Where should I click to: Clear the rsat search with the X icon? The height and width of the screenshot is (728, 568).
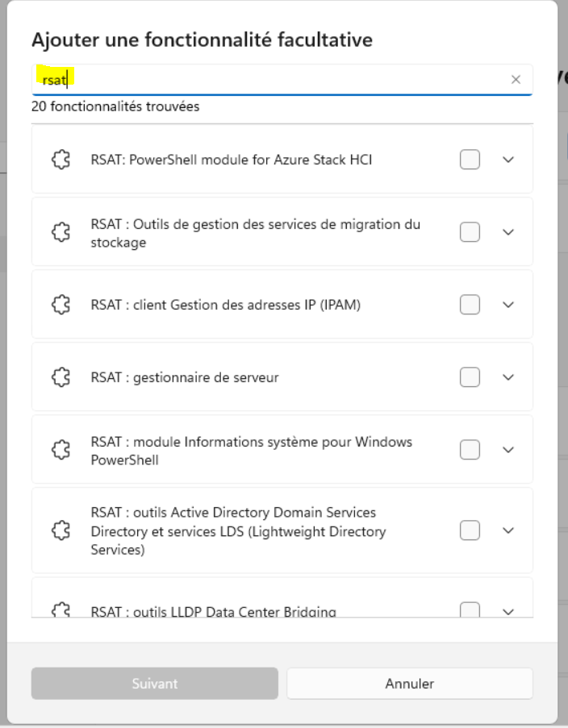[x=516, y=79]
